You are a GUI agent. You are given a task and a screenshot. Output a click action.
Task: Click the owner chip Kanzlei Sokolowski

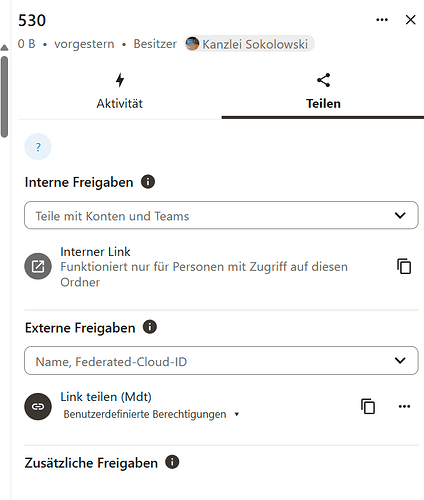(x=249, y=44)
